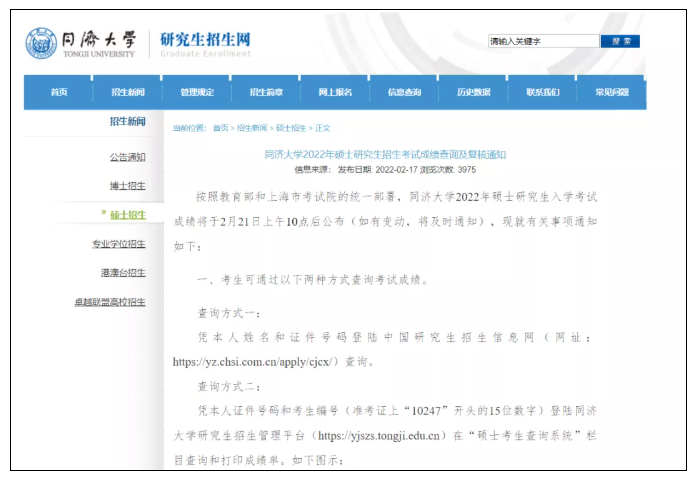Click the green arrow beside 硕士招生
This screenshot has width=697, height=488.
tap(103, 214)
